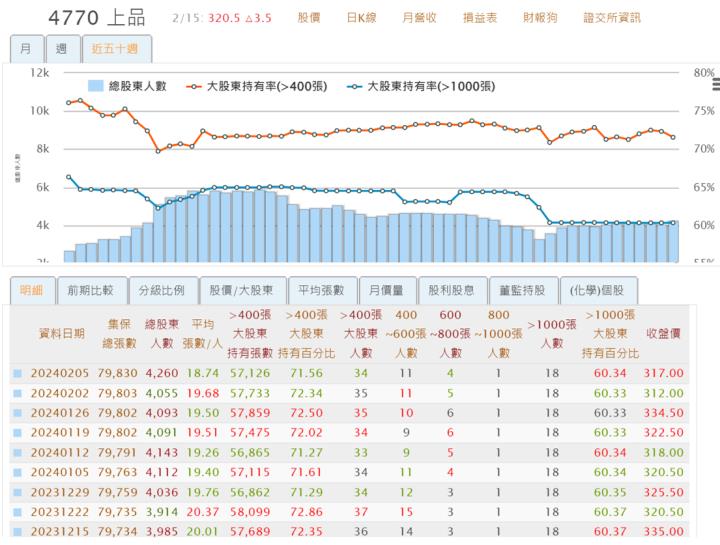Toggle 大股東持有率(>400張) legend series
The width and height of the screenshot is (720, 545).
(x=257, y=86)
